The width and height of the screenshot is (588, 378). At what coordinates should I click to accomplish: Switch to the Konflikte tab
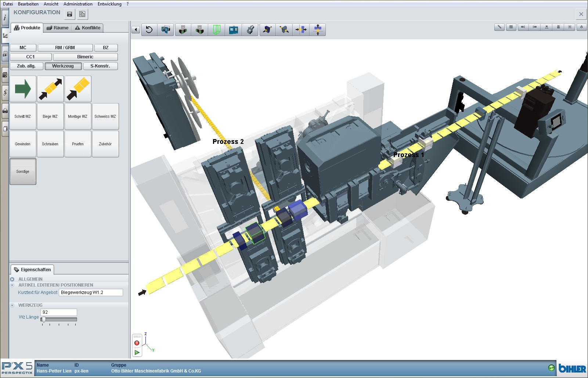(88, 28)
